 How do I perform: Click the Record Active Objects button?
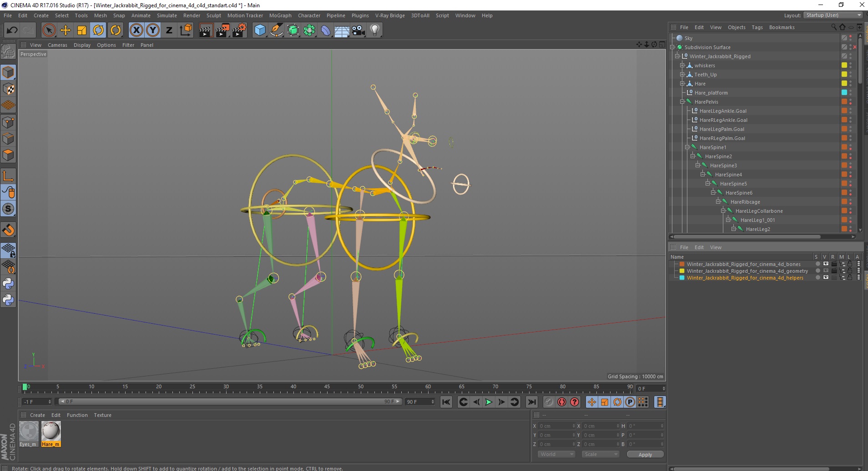coord(549,402)
